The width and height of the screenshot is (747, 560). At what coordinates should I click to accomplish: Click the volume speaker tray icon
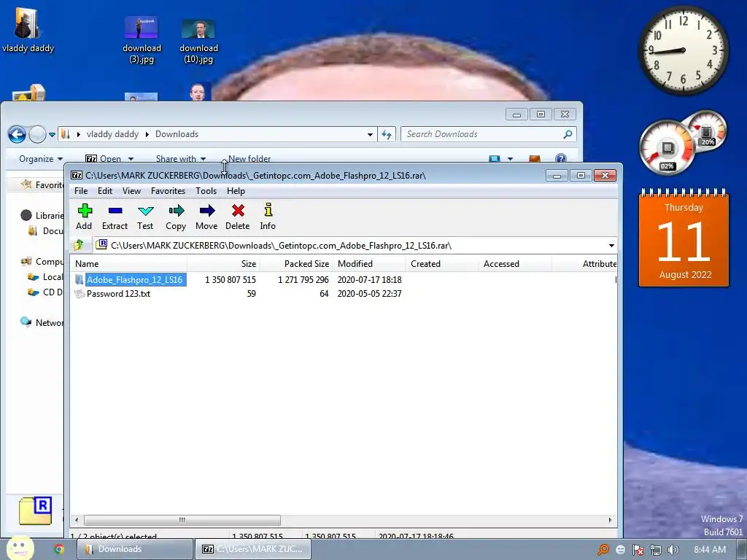click(673, 550)
